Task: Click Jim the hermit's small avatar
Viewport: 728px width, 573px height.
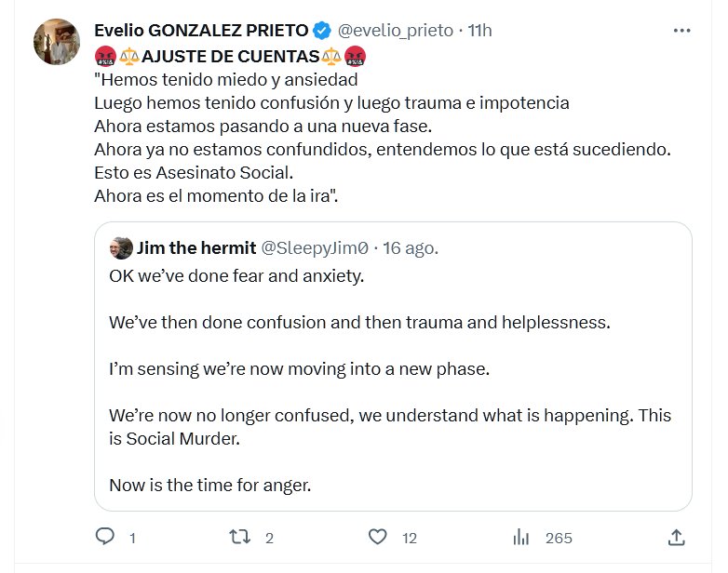Action: click(121, 248)
